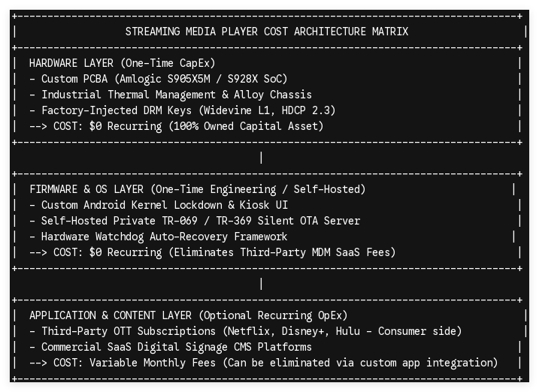Screen dimensions: 539x392
Task: Click the connector between firmware and application boxes
Action: tap(262, 284)
